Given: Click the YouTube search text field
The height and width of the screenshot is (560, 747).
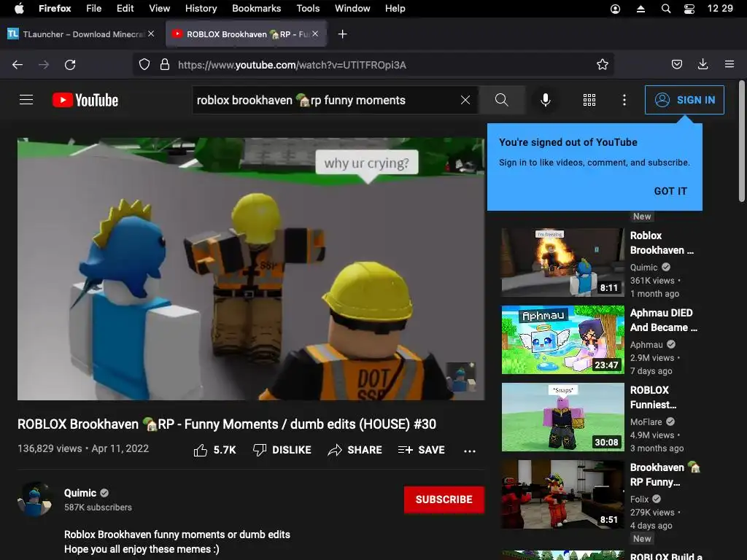Looking at the screenshot, I should point(324,100).
